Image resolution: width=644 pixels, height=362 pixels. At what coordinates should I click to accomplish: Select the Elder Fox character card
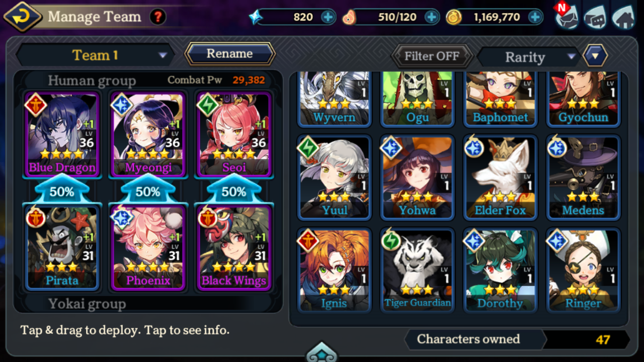point(501,177)
